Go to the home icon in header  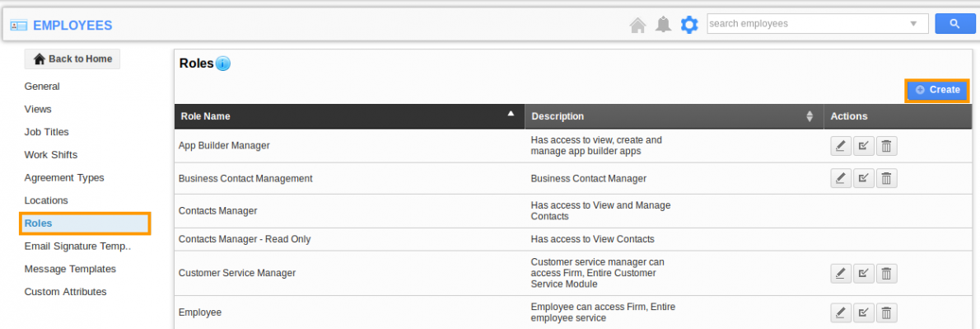[637, 25]
